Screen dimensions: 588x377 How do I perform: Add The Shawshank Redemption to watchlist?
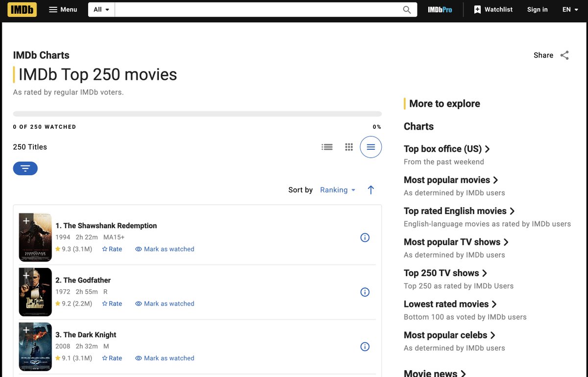[26, 221]
